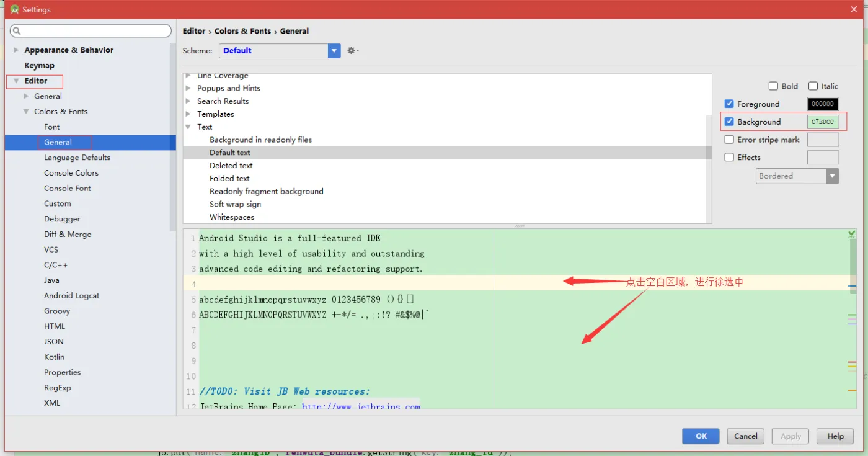Open XML colors page
This screenshot has width=868, height=456.
[x=52, y=403]
